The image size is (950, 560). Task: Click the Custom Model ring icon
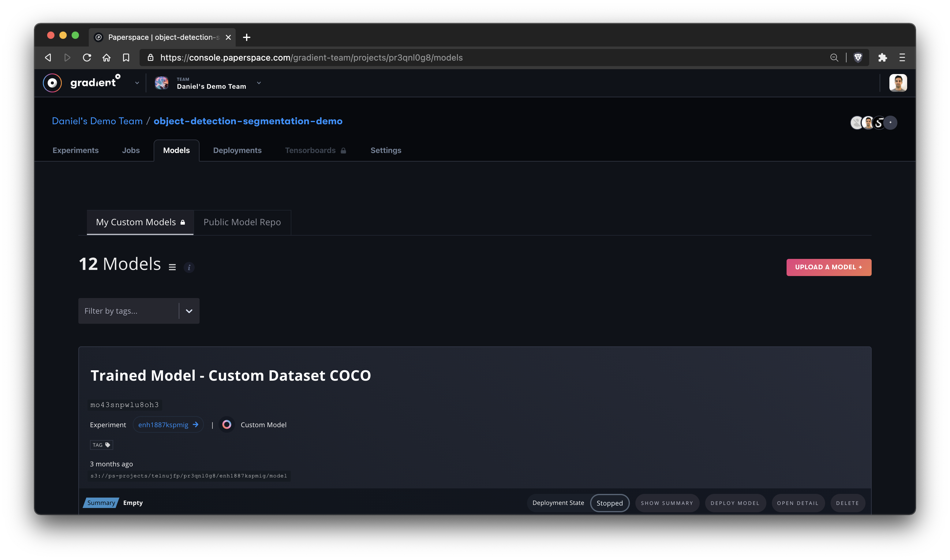point(226,424)
